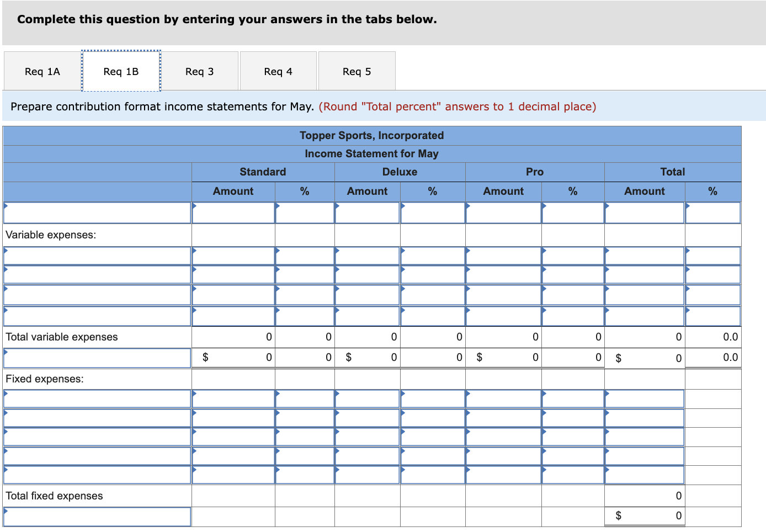This screenshot has width=766, height=532.
Task: Open the Req 3 tab
Action: pos(200,71)
